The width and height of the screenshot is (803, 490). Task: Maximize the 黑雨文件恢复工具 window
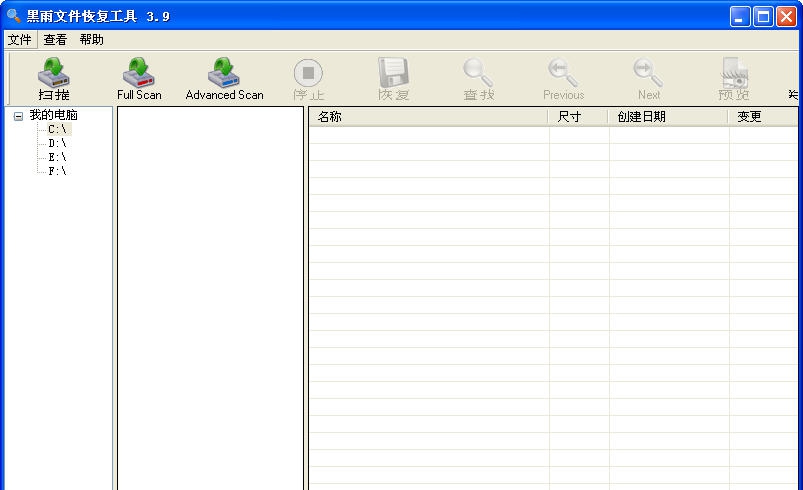click(763, 16)
